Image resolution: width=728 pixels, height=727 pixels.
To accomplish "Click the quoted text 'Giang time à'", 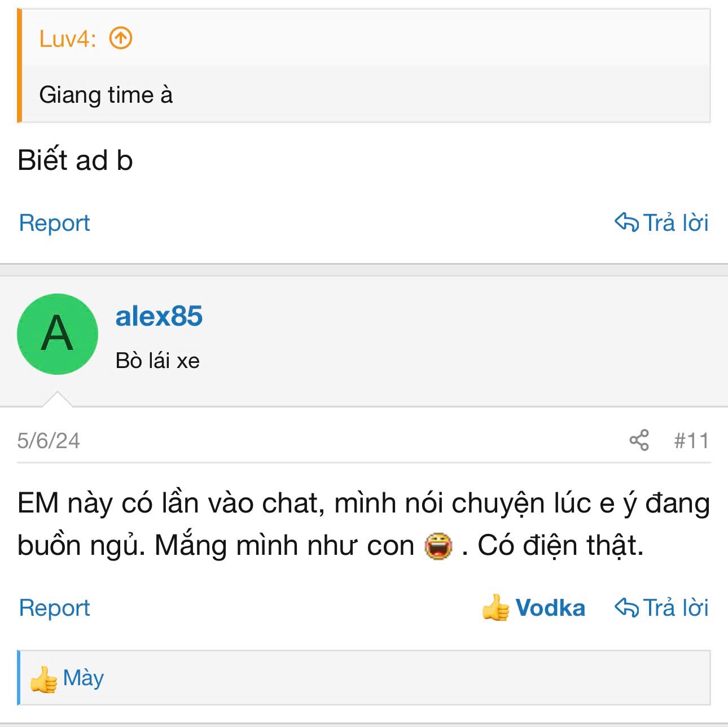I will click(x=106, y=95).
